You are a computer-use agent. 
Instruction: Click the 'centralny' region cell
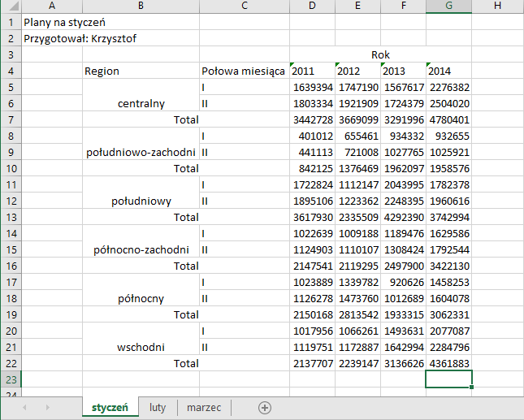pyautogui.click(x=141, y=103)
